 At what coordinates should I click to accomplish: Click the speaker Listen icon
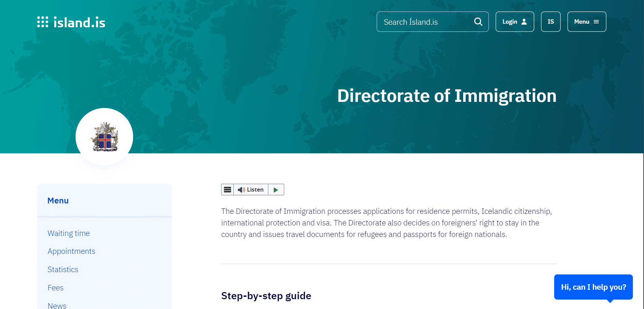click(x=241, y=190)
